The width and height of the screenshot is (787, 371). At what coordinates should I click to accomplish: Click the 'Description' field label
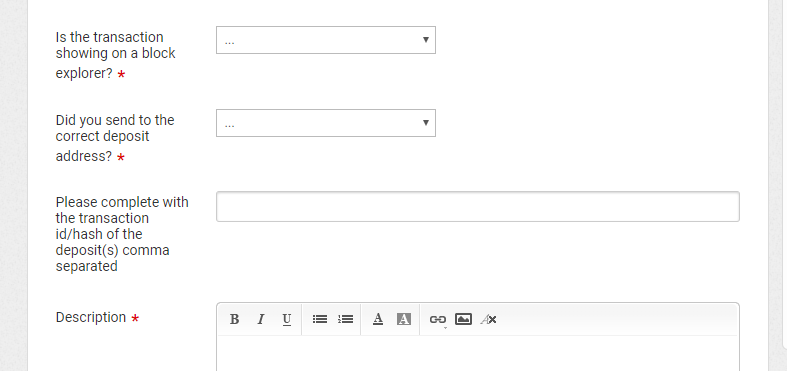pyautogui.click(x=91, y=317)
